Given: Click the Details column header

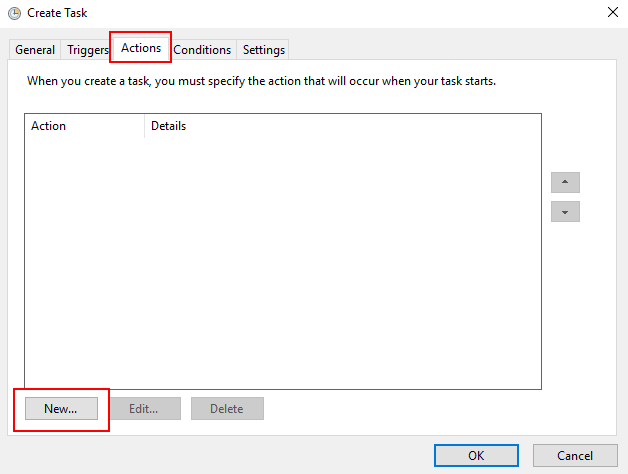Looking at the screenshot, I should tap(340, 126).
